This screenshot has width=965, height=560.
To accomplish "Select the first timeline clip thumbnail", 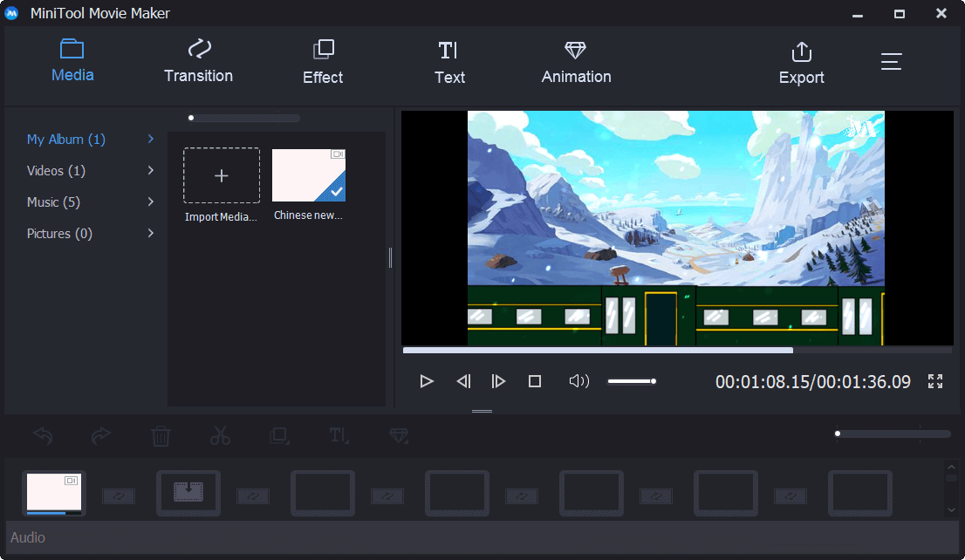I will [x=54, y=493].
